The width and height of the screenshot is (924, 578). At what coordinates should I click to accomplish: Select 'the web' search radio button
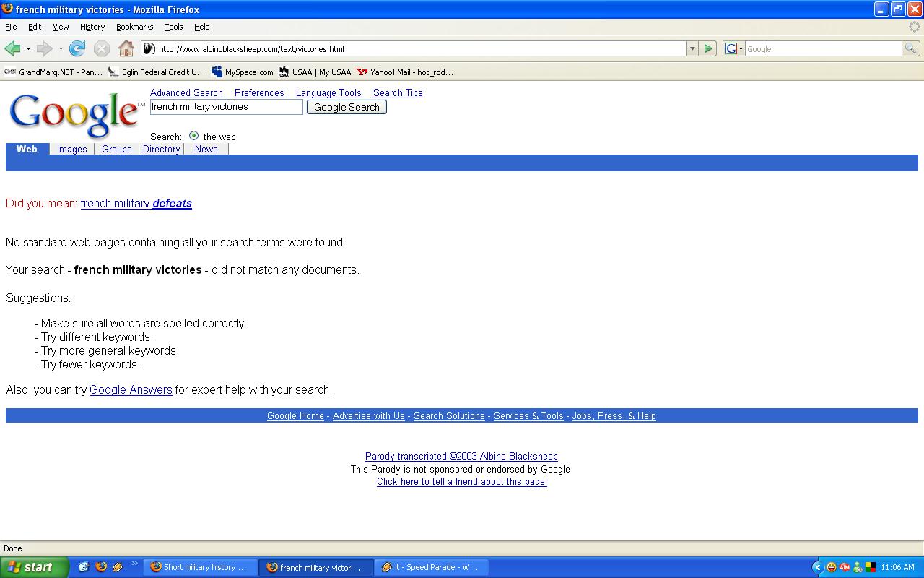[x=193, y=136]
